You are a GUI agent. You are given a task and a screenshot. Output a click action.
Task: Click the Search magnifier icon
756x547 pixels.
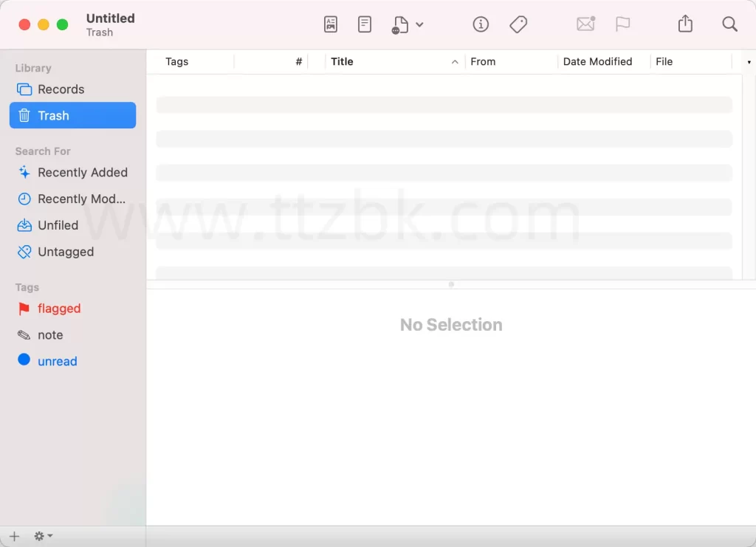click(729, 24)
